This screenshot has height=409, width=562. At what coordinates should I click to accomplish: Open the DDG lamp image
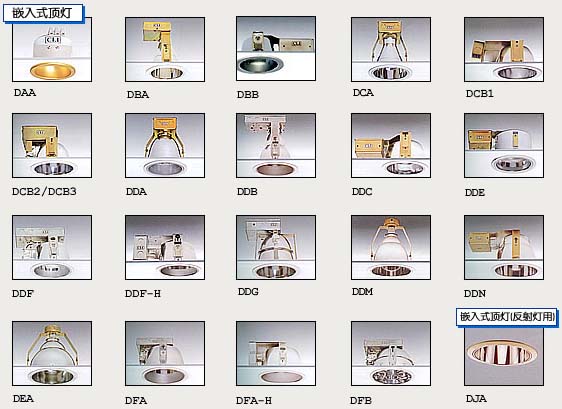coord(276,247)
